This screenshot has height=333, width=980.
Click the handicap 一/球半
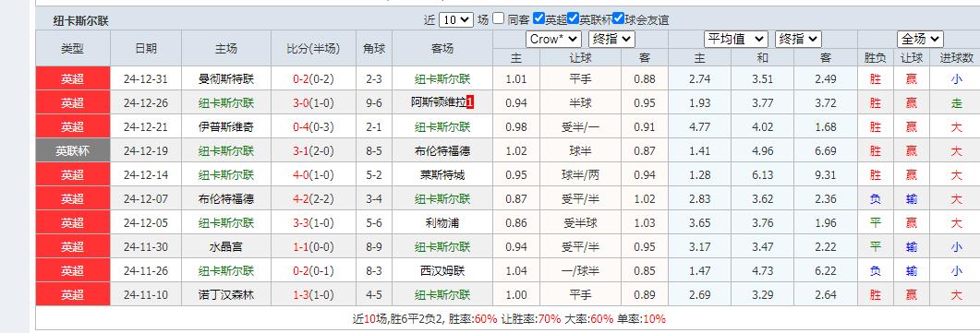581,271
